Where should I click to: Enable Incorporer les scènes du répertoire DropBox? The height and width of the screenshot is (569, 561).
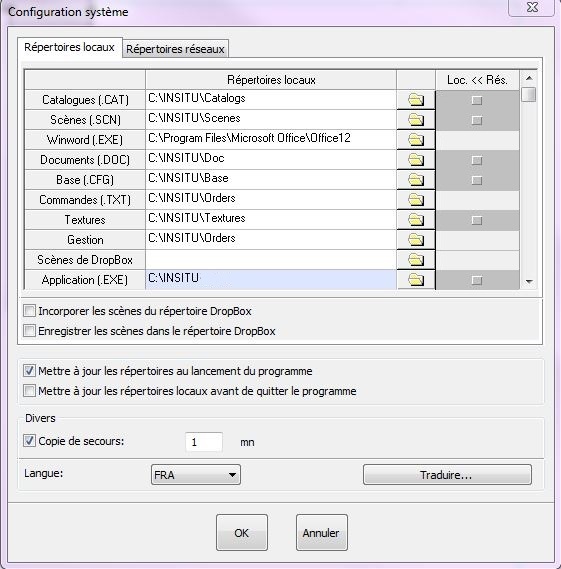click(29, 311)
